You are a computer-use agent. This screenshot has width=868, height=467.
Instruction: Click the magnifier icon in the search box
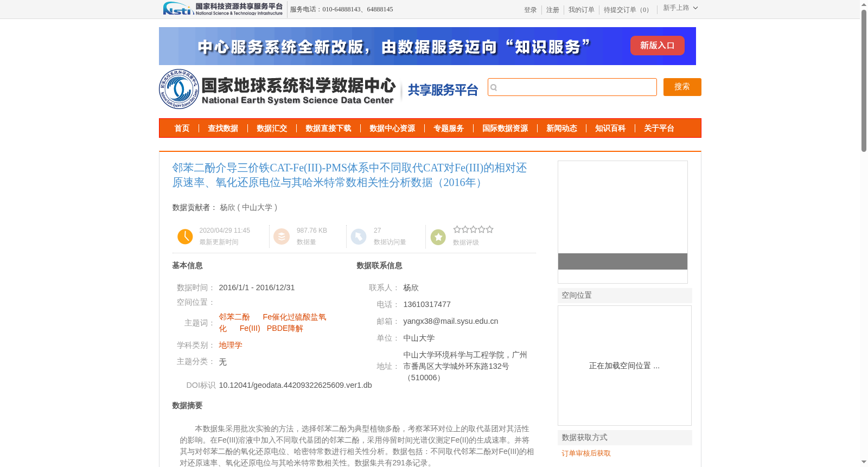pos(494,87)
